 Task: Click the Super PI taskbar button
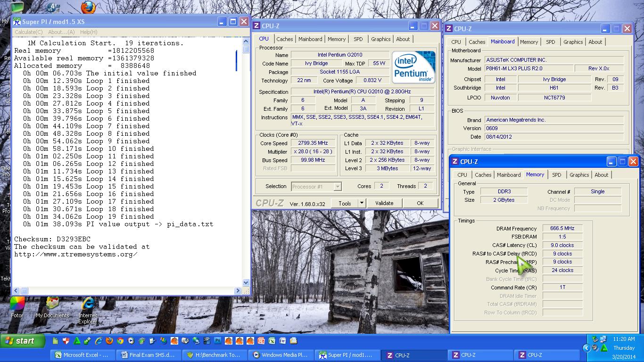pos(347,355)
